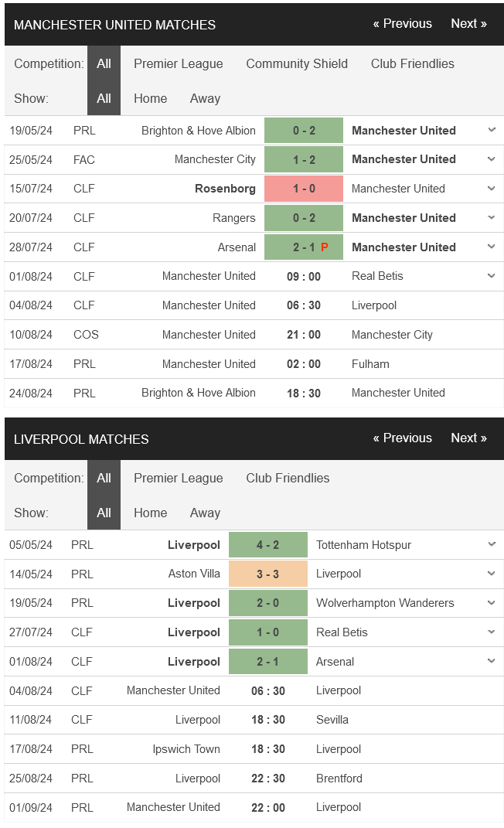The height and width of the screenshot is (828, 504).
Task: Click the chevron on Liverpool 2-1 Arsenal row
Action: (492, 662)
